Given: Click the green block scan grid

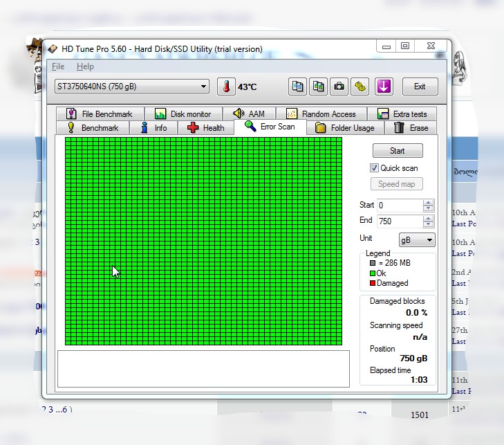Looking at the screenshot, I should pos(203,241).
